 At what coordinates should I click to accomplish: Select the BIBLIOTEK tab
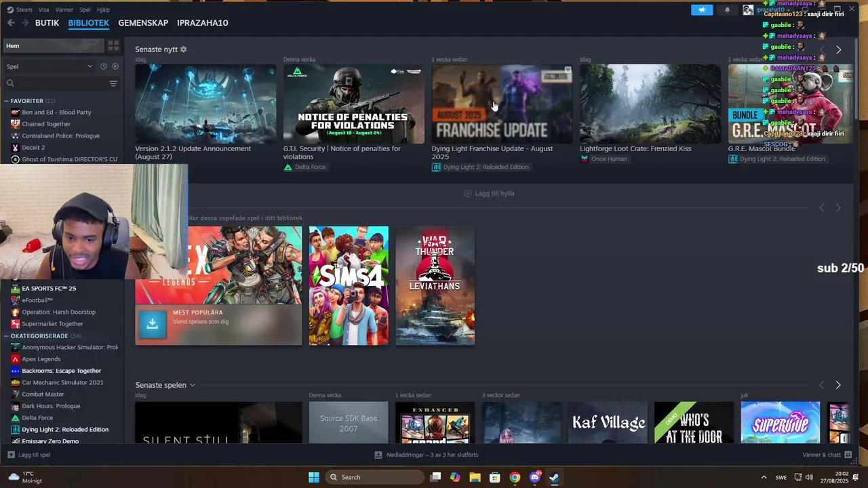click(88, 23)
